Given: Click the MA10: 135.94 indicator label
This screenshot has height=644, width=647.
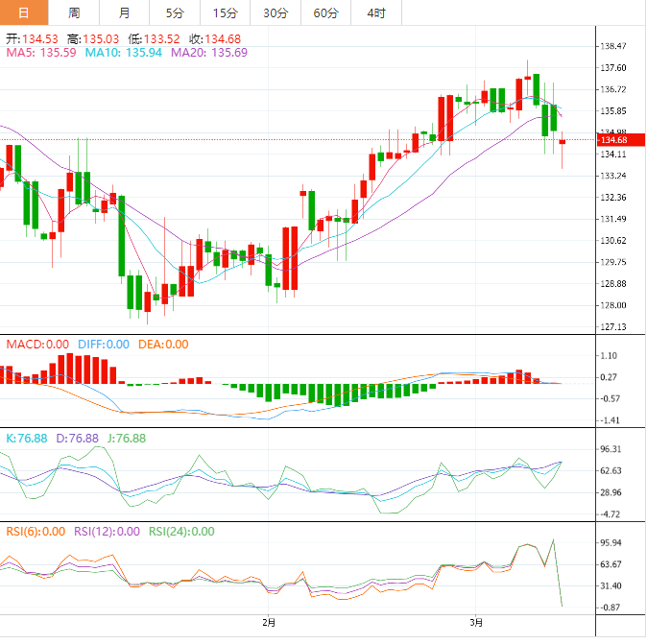Looking at the screenshot, I should tap(124, 53).
